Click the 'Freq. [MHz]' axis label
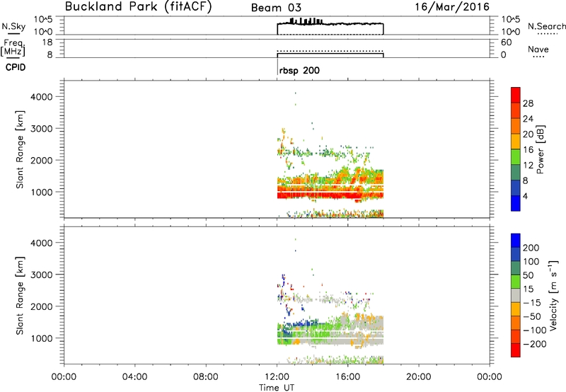This screenshot has height=392, width=566. click(13, 47)
